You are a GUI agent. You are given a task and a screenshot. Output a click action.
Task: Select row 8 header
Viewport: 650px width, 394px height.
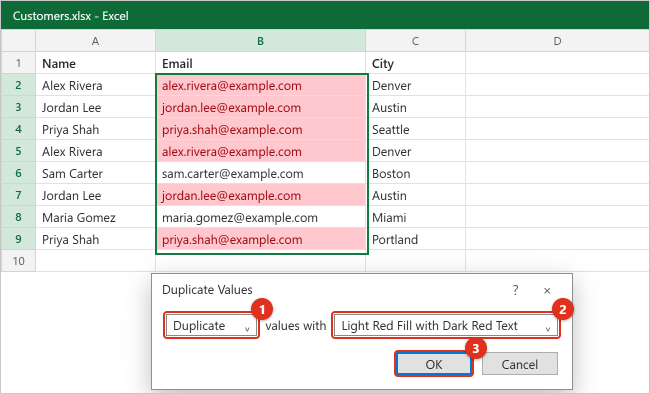coord(18,217)
